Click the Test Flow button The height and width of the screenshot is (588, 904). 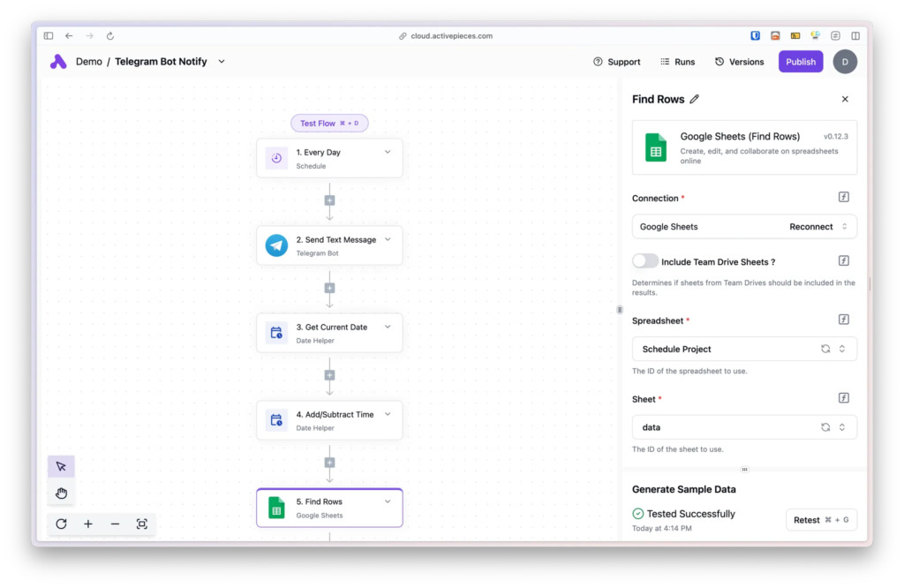[x=329, y=124]
